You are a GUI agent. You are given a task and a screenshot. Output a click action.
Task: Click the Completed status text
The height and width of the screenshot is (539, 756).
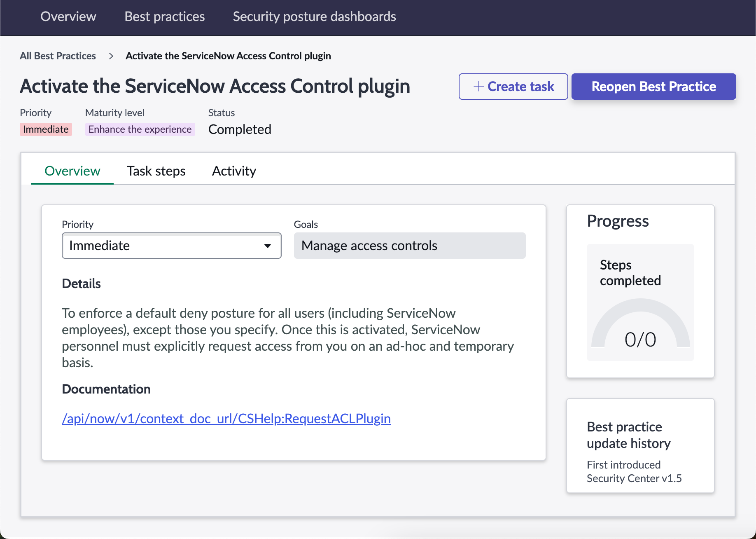240,129
